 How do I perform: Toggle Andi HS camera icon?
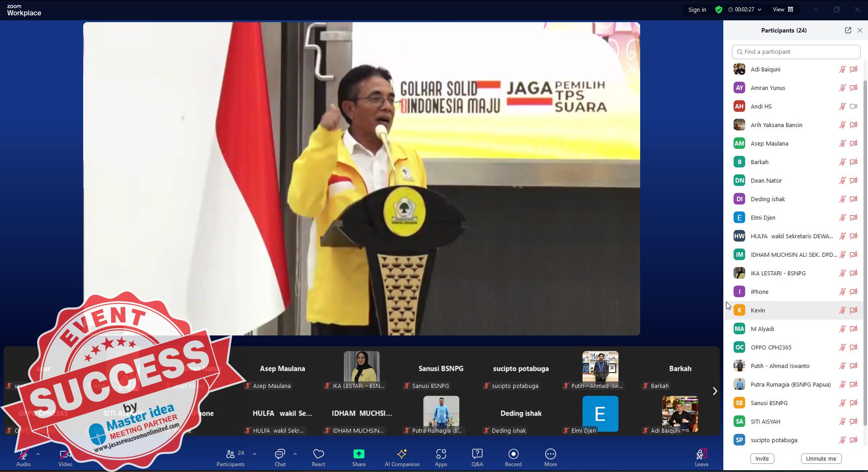click(x=854, y=107)
